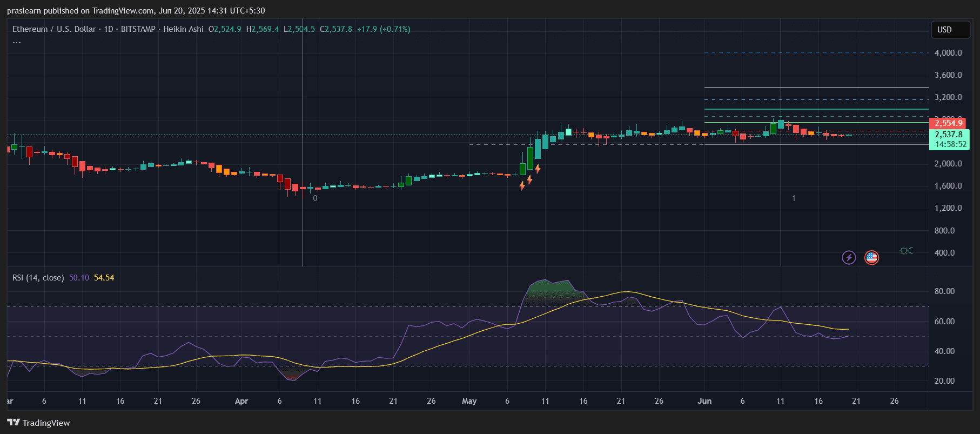Viewport: 980px width, 434px height.
Task: Open the USD currency selector
Action: pyautogui.click(x=950, y=30)
